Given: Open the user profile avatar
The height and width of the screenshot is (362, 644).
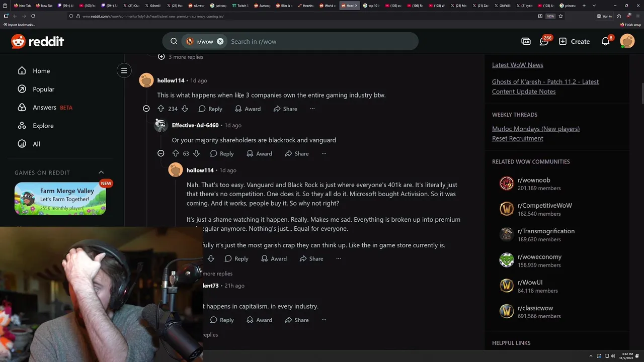Looking at the screenshot, I should pos(627,41).
